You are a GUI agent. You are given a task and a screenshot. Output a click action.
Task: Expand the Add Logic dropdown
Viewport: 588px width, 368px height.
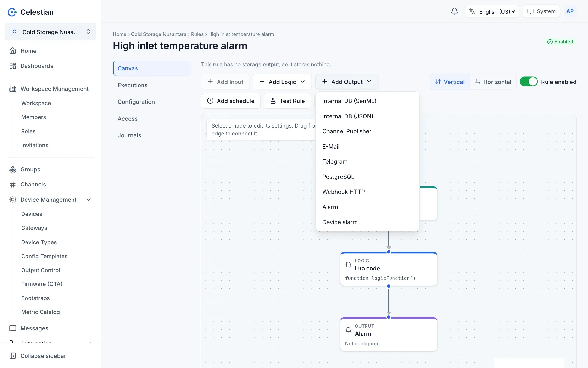click(x=282, y=82)
